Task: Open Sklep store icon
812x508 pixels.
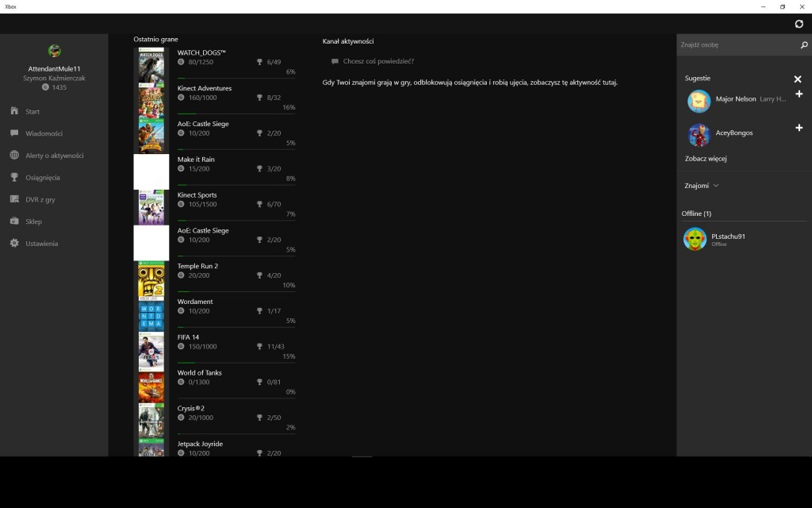Action: 14,221
